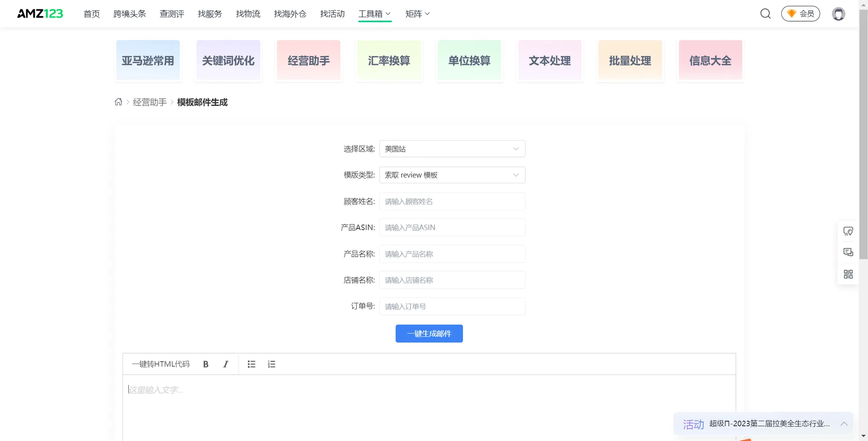Open the feedback message icon
Screen dimensions: 868x441
coord(848,252)
